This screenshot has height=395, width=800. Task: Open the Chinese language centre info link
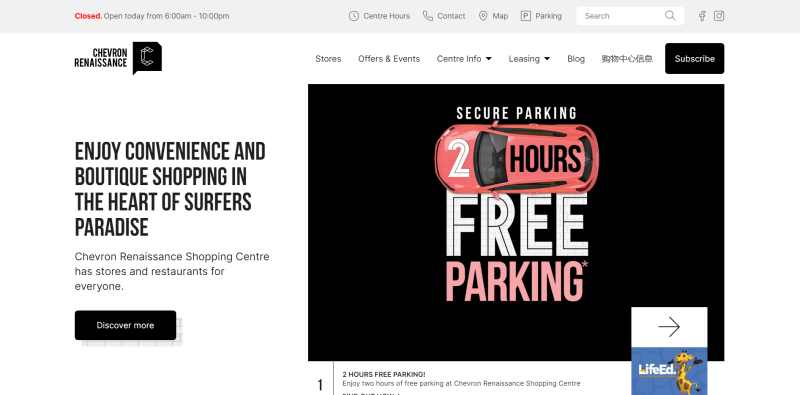click(627, 59)
